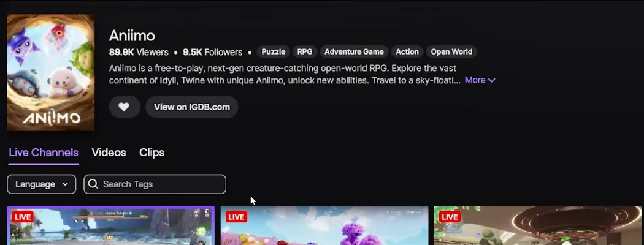Expand description with More
Viewport: 644px width, 245px height.
tap(480, 80)
